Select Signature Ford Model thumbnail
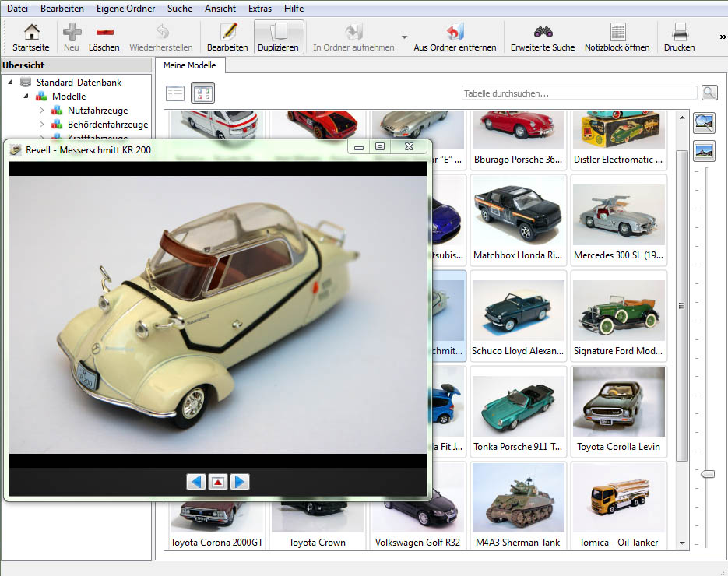The width and height of the screenshot is (728, 576). pyautogui.click(x=618, y=315)
